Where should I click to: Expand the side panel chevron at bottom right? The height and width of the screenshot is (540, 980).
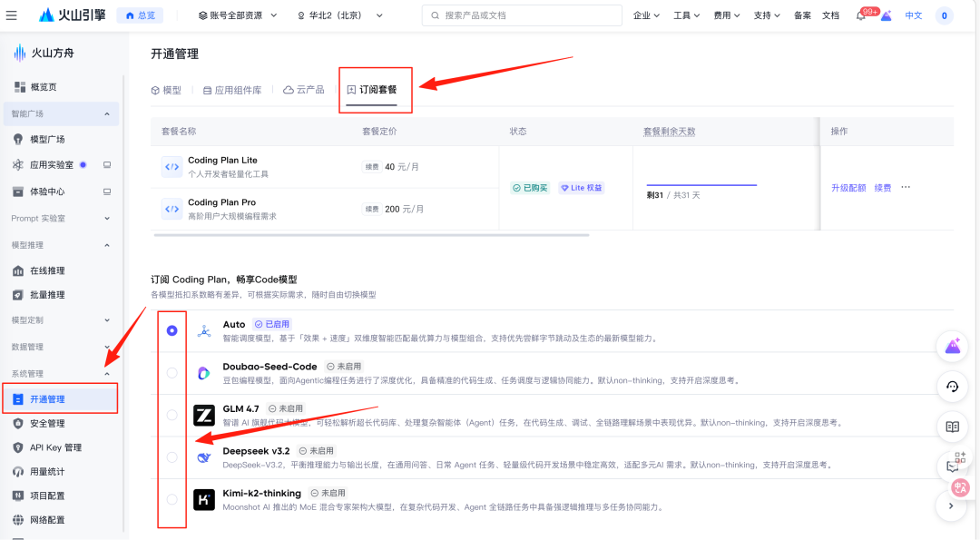[951, 506]
